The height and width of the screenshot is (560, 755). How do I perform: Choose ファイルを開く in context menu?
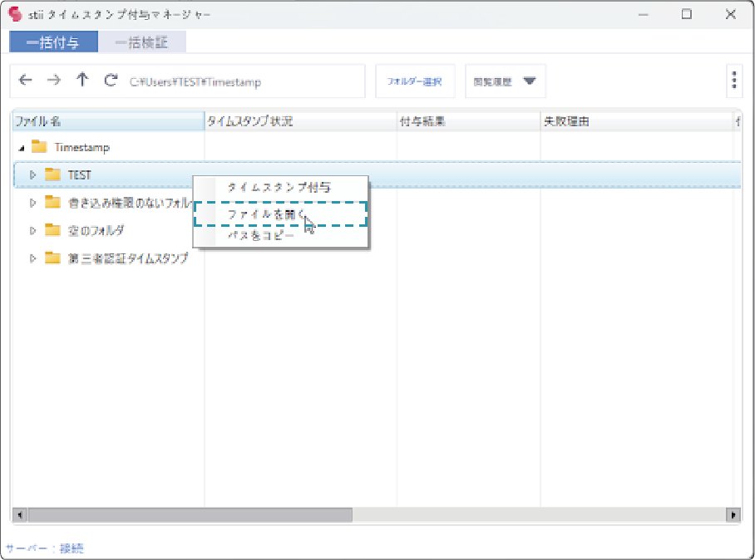coord(266,214)
